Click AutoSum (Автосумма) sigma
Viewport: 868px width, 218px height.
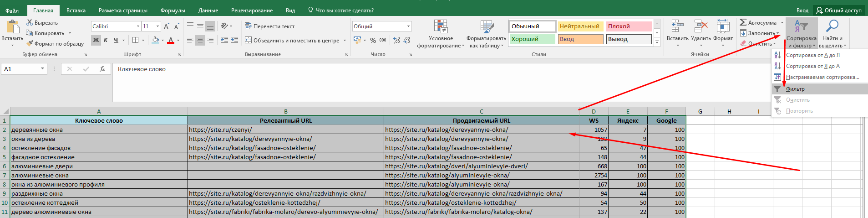click(x=743, y=22)
